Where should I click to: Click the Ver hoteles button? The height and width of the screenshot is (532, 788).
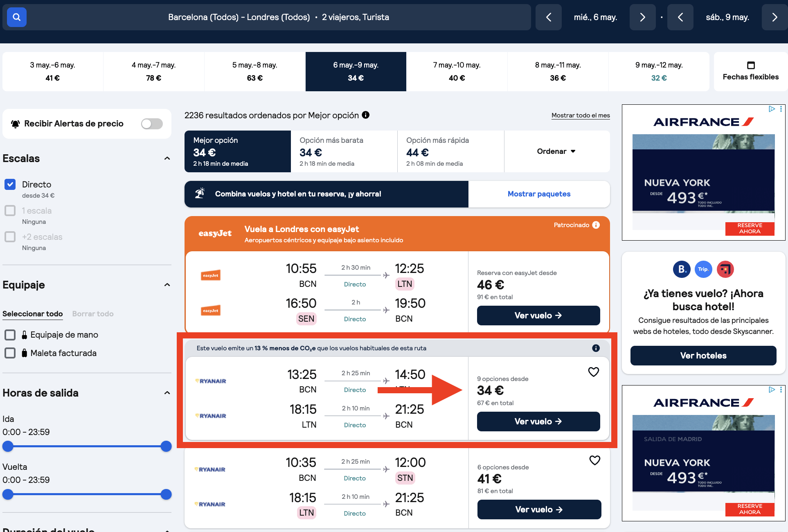point(703,355)
